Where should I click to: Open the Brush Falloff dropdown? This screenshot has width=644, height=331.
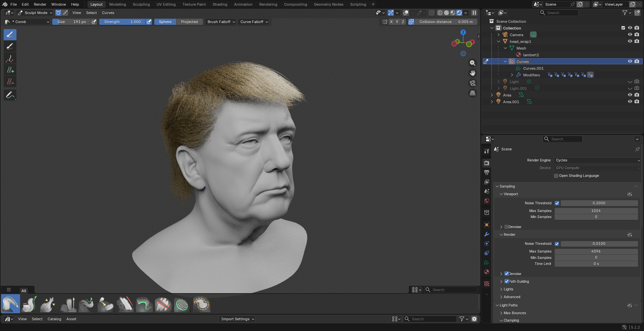[221, 22]
